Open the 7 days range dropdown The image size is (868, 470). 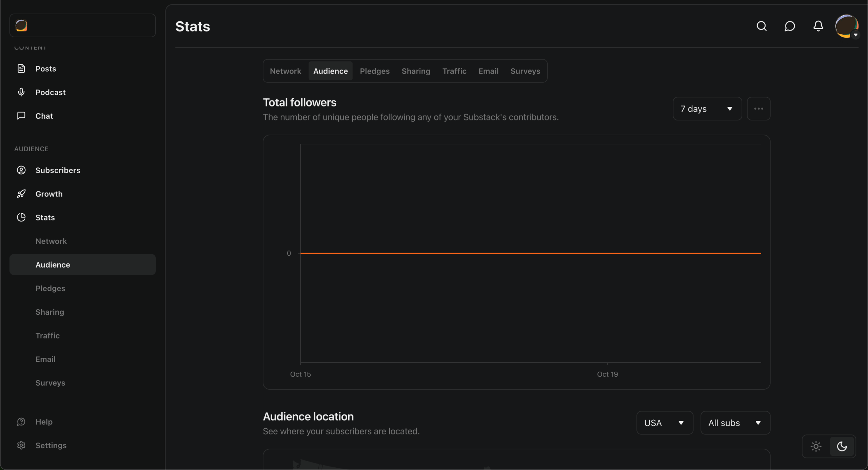pos(707,109)
